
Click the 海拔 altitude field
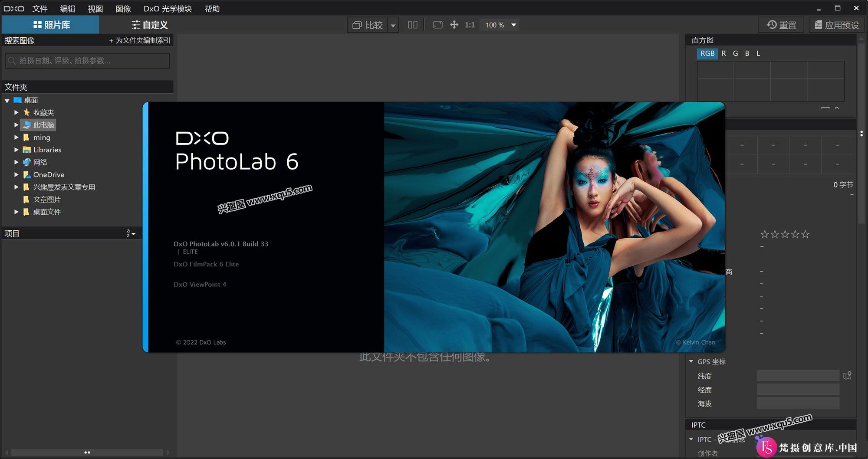click(798, 403)
